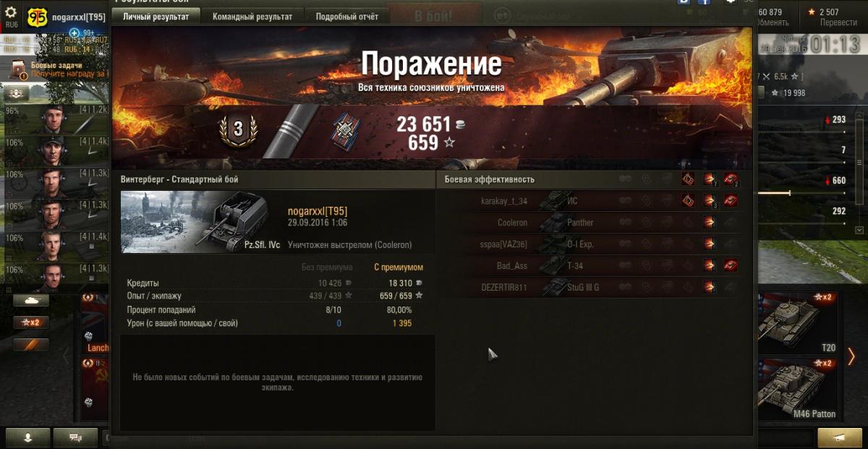The width and height of the screenshot is (868, 449).
Task: Click the mastery badge rank 3 icon
Action: tap(237, 130)
